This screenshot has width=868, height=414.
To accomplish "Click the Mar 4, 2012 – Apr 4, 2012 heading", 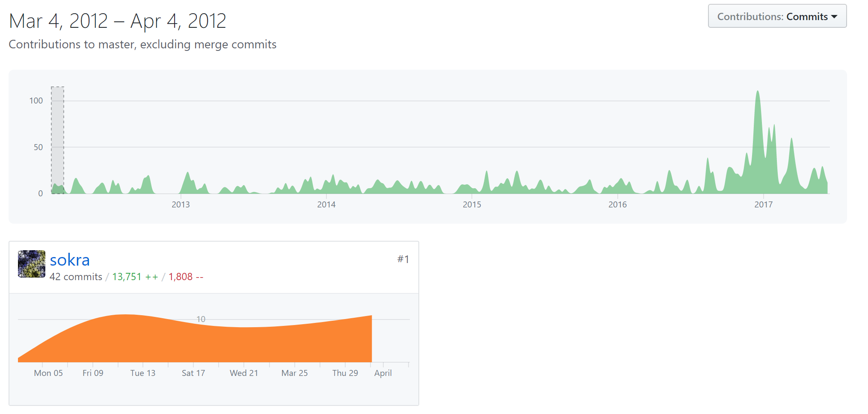I will [118, 21].
